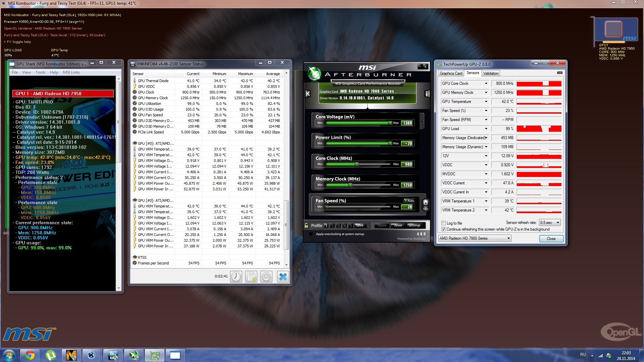Open the Sensor refresh rate dropdown
Viewport: 644px width, 362px height.
pyautogui.click(x=550, y=223)
